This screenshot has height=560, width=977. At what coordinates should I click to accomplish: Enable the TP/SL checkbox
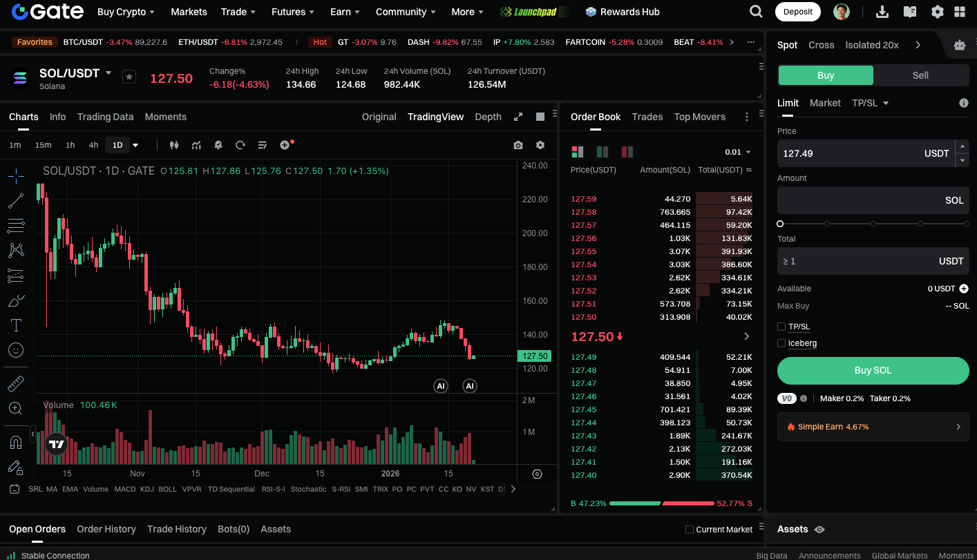pyautogui.click(x=781, y=327)
